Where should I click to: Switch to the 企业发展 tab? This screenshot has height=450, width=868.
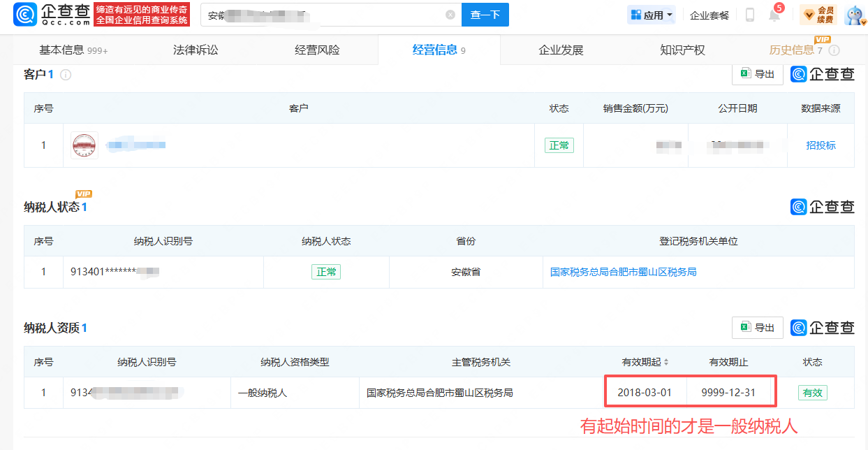(x=561, y=50)
